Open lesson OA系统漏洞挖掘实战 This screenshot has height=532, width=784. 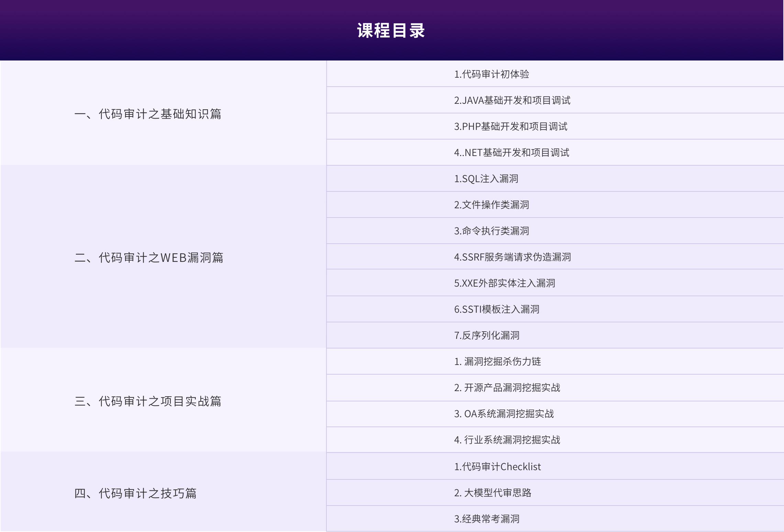click(504, 414)
